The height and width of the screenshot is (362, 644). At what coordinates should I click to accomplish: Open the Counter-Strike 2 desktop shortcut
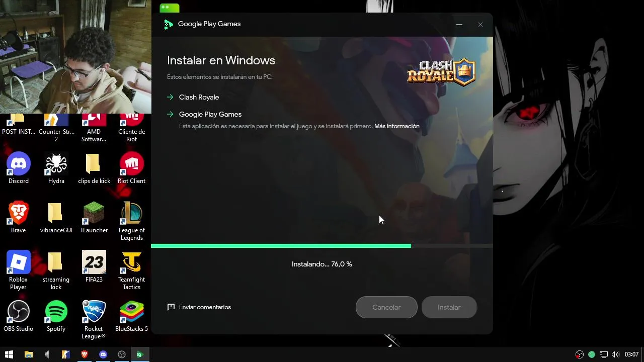(x=56, y=128)
